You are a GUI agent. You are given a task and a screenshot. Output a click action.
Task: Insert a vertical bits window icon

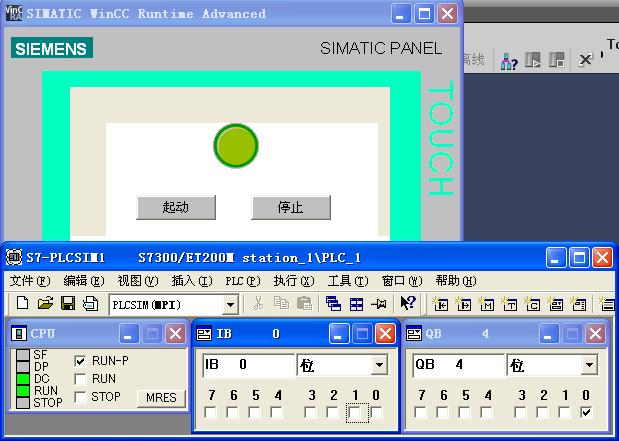click(579, 304)
